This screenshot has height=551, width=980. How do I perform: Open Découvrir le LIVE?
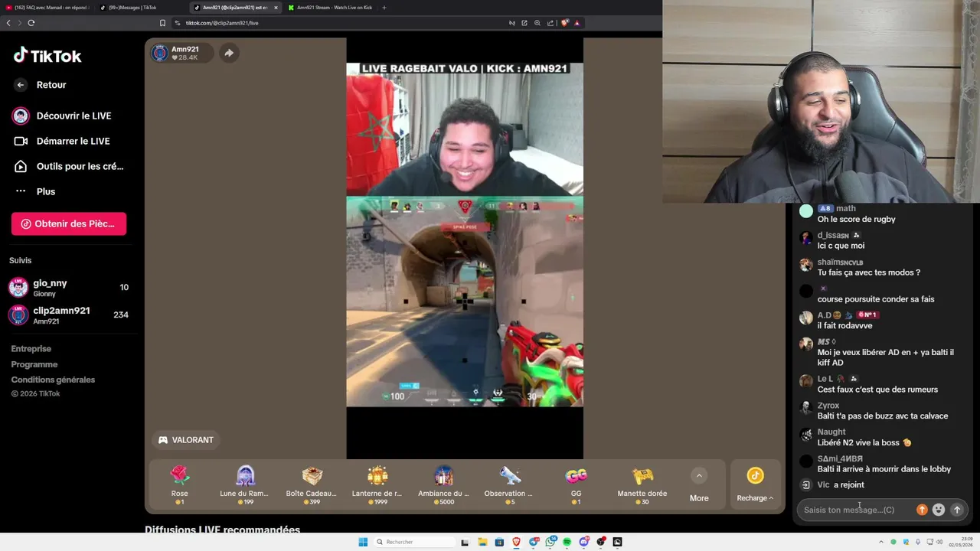73,116
